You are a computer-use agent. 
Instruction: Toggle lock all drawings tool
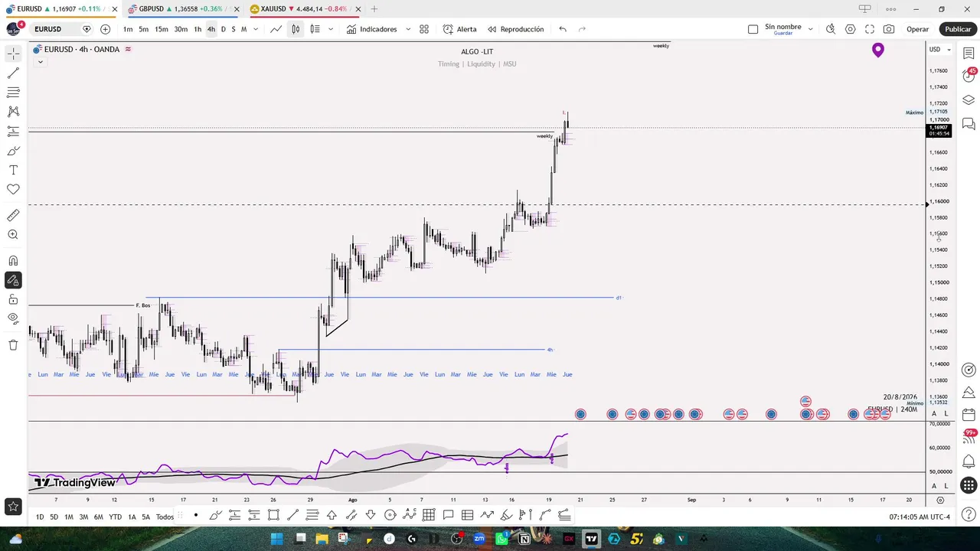[x=13, y=299]
